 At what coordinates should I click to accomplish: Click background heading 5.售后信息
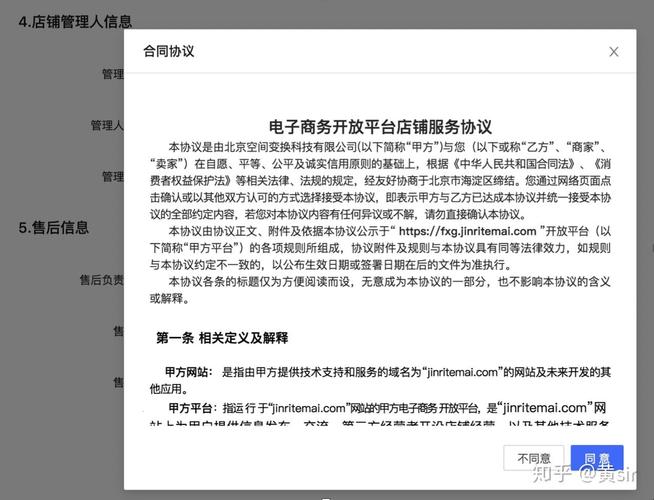[x=53, y=227]
